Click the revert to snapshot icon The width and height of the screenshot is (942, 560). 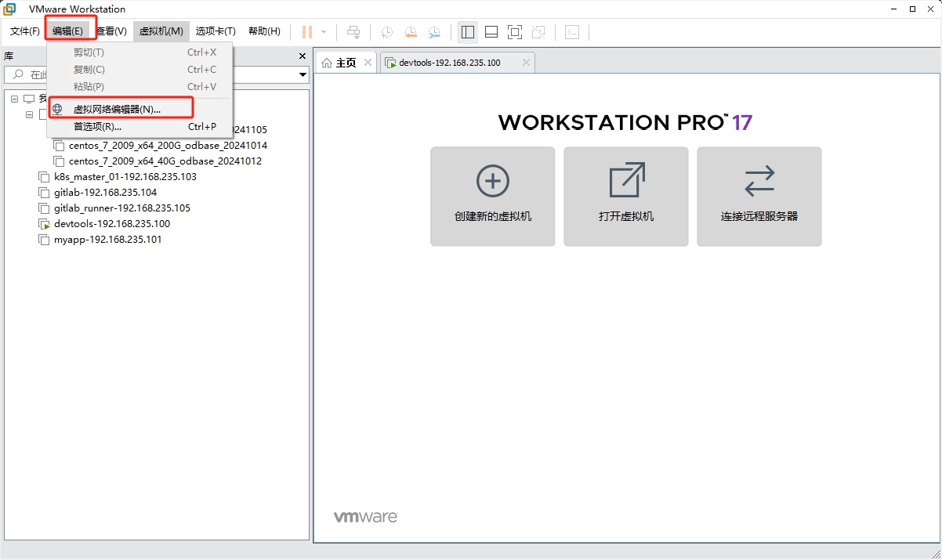coord(411,32)
